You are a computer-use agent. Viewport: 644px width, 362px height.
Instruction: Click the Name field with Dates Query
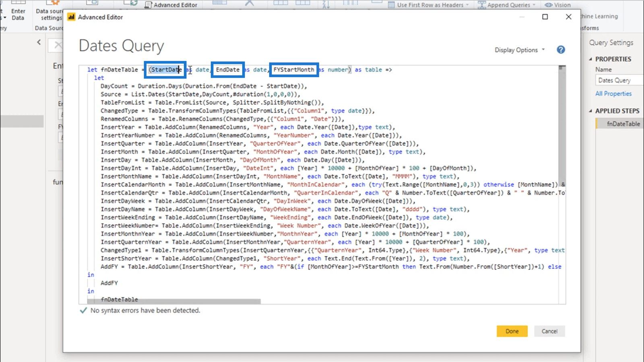click(x=619, y=80)
